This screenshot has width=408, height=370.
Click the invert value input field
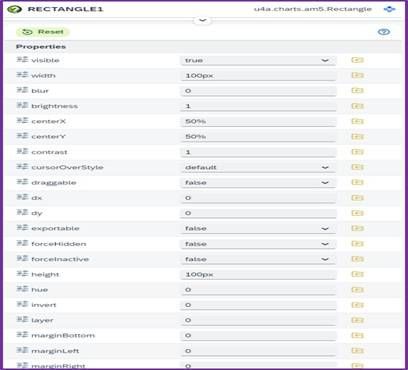coord(258,305)
